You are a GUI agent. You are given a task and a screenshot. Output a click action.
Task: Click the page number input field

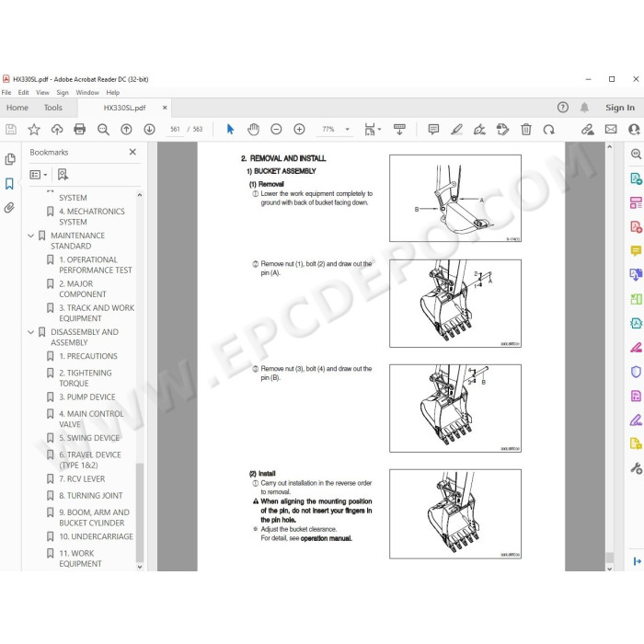coord(175,130)
